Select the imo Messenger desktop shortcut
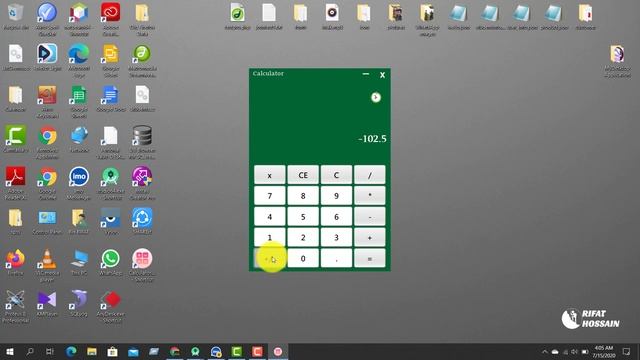This screenshot has width=640, height=360. tap(79, 182)
